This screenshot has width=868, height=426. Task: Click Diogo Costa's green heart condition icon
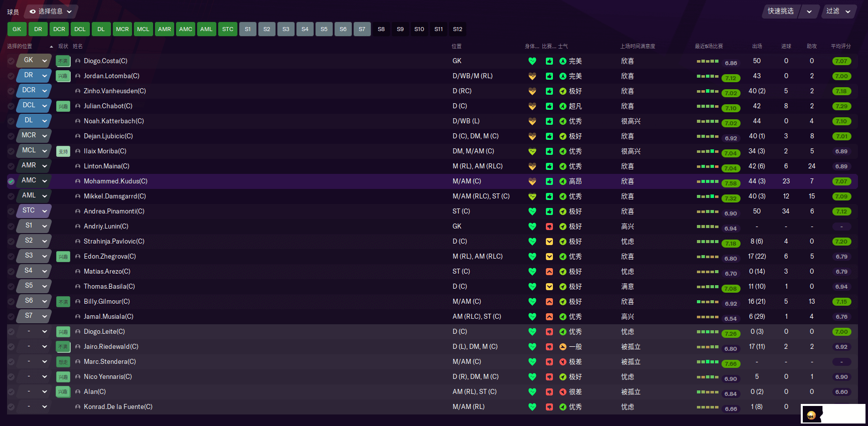532,61
